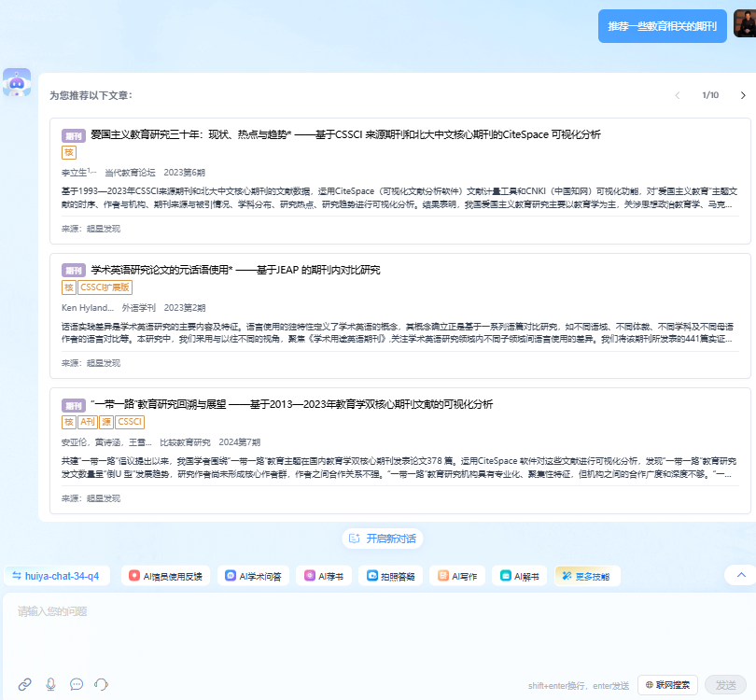The width and height of the screenshot is (756, 700).
Task: Go to next page of recommendations
Action: tap(743, 95)
